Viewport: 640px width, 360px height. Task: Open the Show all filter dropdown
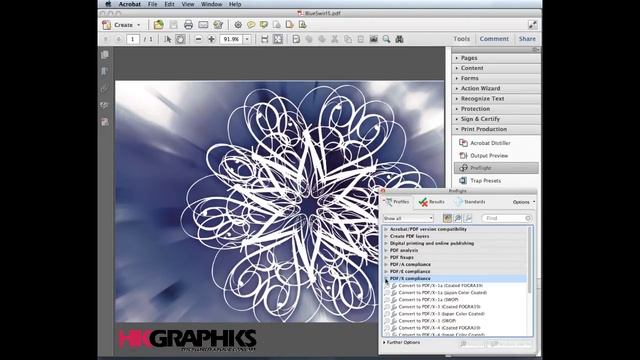coord(408,218)
